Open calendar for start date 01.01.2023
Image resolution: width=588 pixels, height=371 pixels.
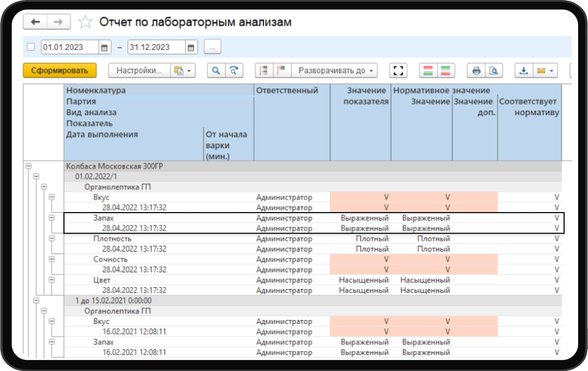(x=104, y=47)
